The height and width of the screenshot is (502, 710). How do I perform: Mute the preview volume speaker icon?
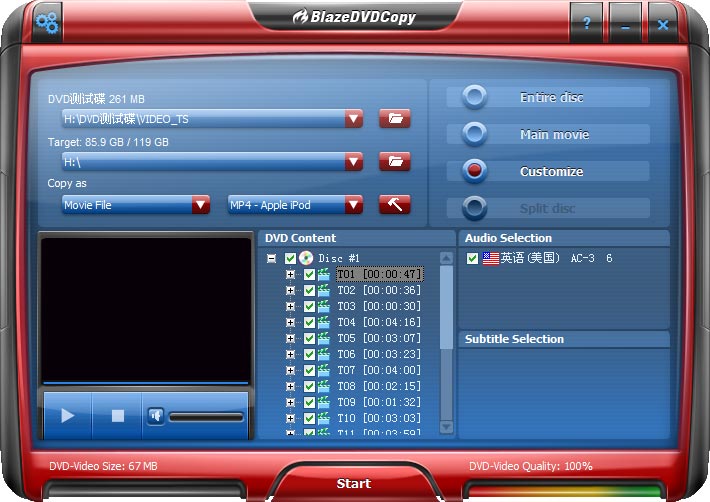155,415
